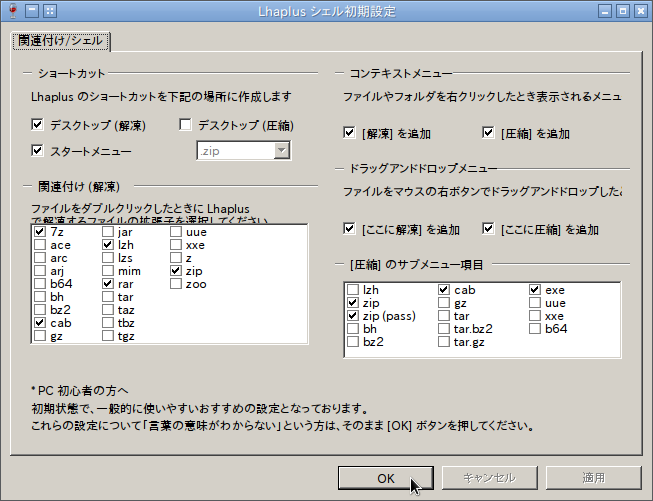Check bz2 in compression submenu list
Viewport: 653px width, 501px height.
(x=353, y=341)
